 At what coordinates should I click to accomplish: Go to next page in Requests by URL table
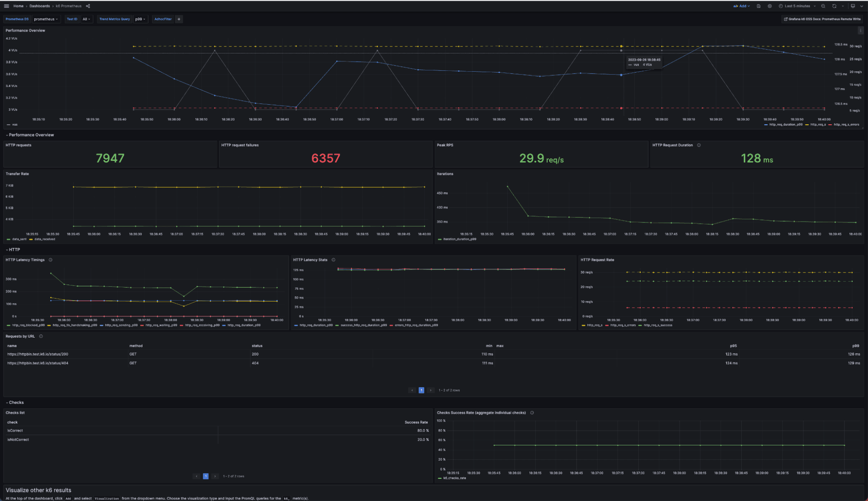(x=431, y=390)
